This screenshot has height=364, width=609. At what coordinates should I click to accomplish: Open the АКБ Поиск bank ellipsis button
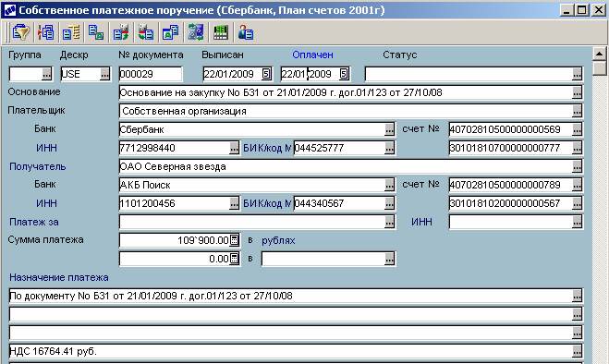390,185
